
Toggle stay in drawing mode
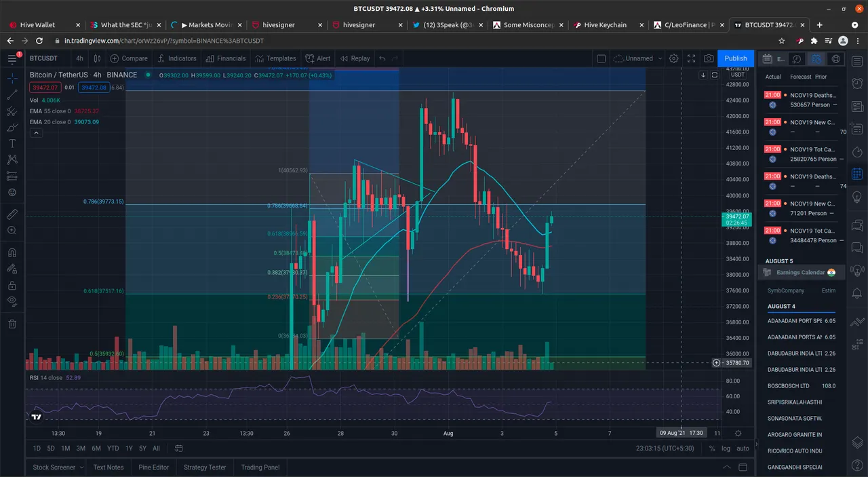[x=12, y=269]
